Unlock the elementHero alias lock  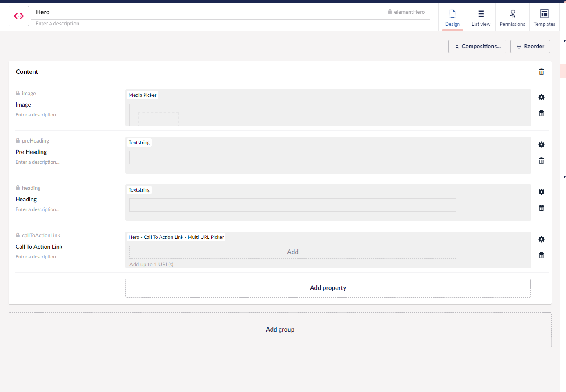(390, 12)
